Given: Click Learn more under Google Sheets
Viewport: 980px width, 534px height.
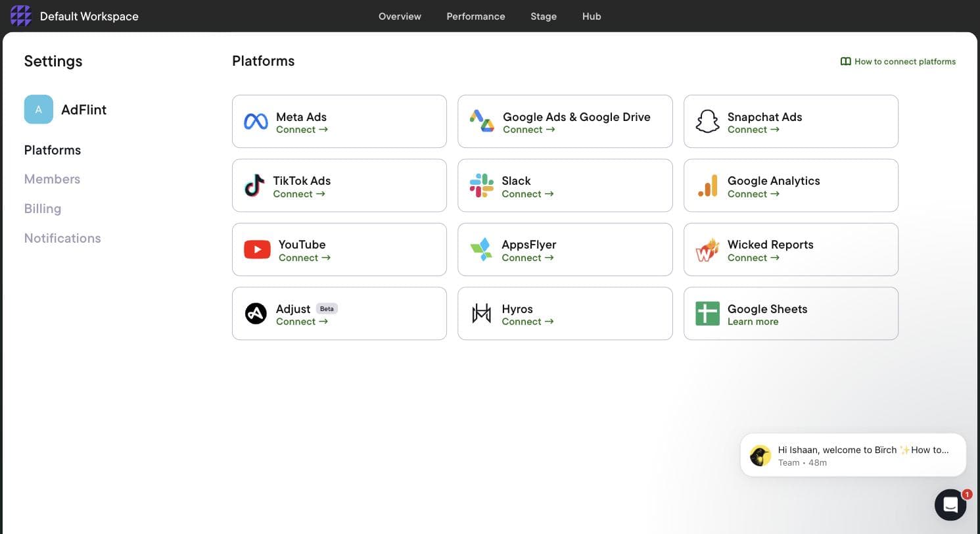Looking at the screenshot, I should click(x=753, y=322).
